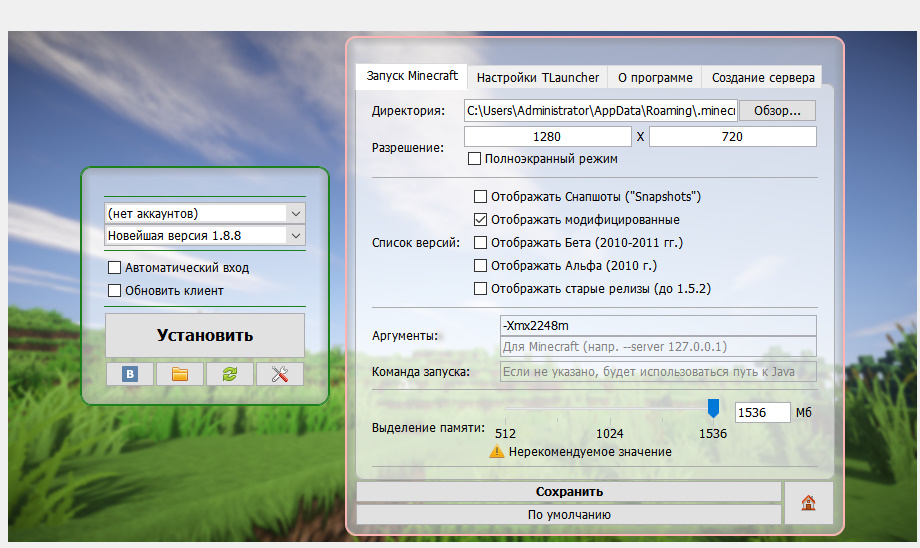Image resolution: width=920 pixels, height=548 pixels.
Task: Click the -Xmx2248m arguments field
Action: point(658,326)
